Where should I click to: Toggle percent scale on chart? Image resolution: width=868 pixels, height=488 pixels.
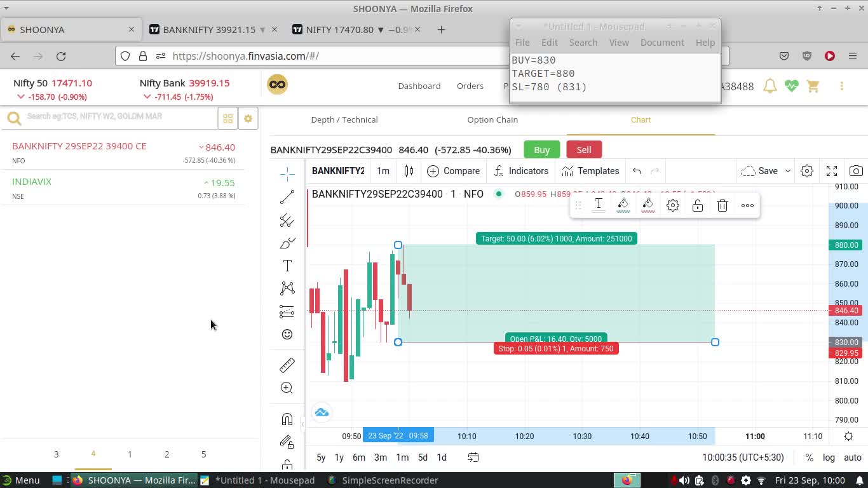pos(809,457)
